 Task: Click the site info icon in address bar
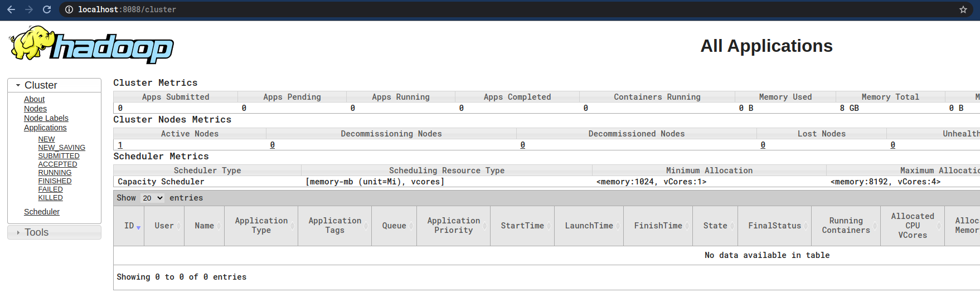pos(69,9)
